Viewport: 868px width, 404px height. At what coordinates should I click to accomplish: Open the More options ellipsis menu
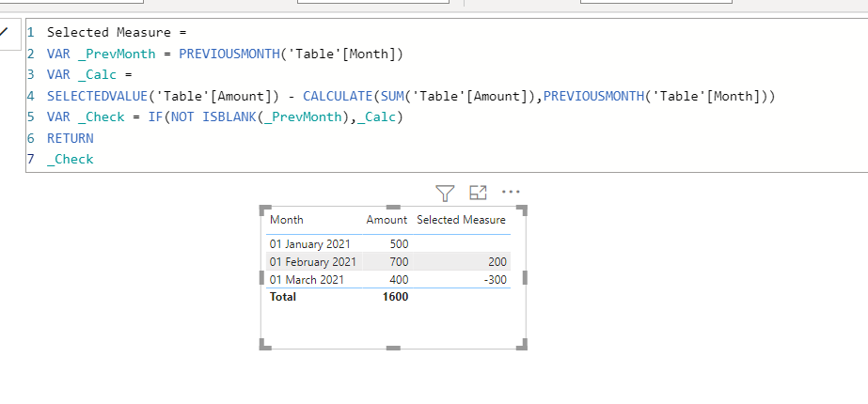click(511, 192)
